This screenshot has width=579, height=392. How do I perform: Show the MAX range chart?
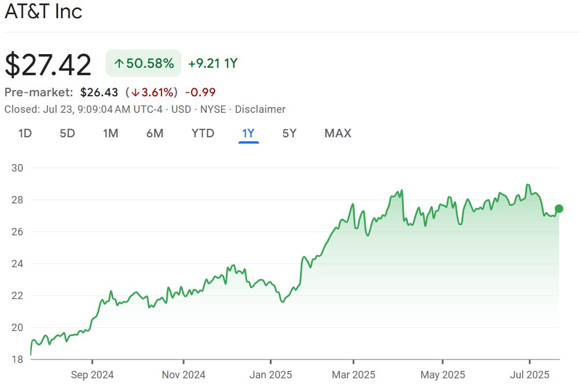pyautogui.click(x=338, y=133)
